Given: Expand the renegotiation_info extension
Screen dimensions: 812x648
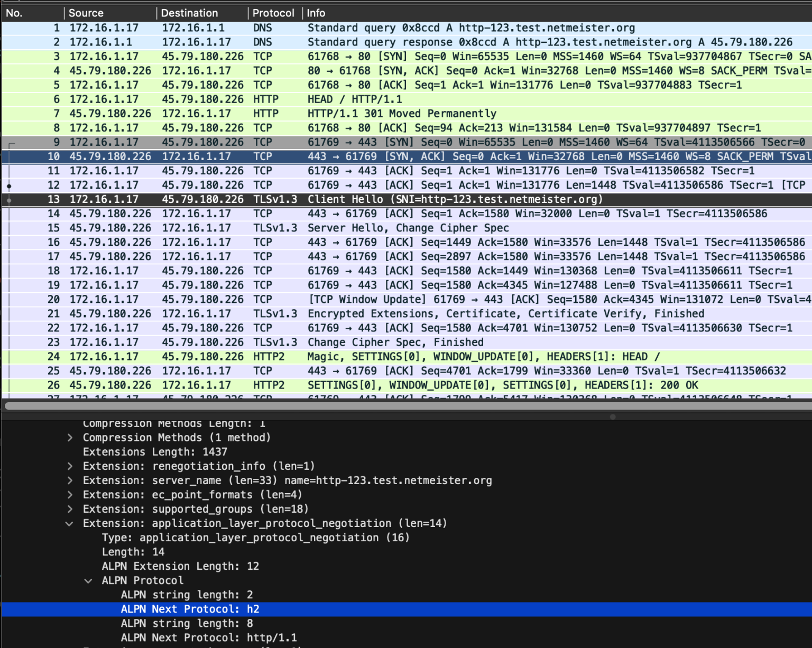Looking at the screenshot, I should pyautogui.click(x=69, y=466).
